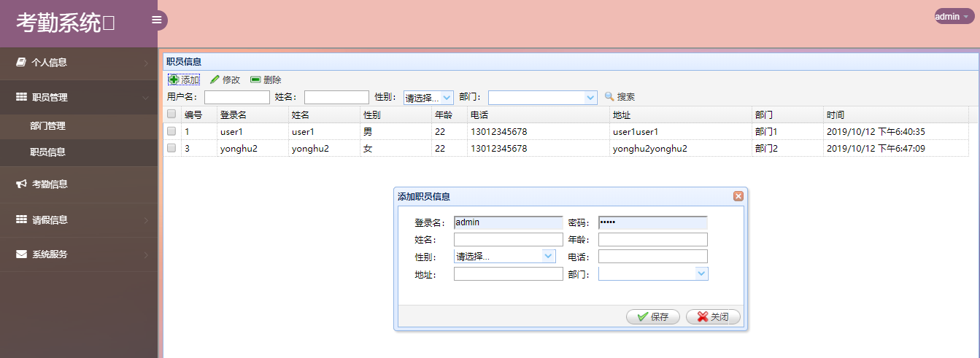This screenshot has width=980, height=358.
Task: Sort by the 年龄 column header
Action: pyautogui.click(x=450, y=114)
